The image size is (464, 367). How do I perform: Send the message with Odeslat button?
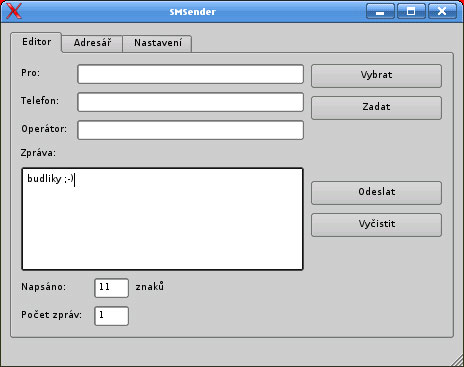pyautogui.click(x=376, y=193)
